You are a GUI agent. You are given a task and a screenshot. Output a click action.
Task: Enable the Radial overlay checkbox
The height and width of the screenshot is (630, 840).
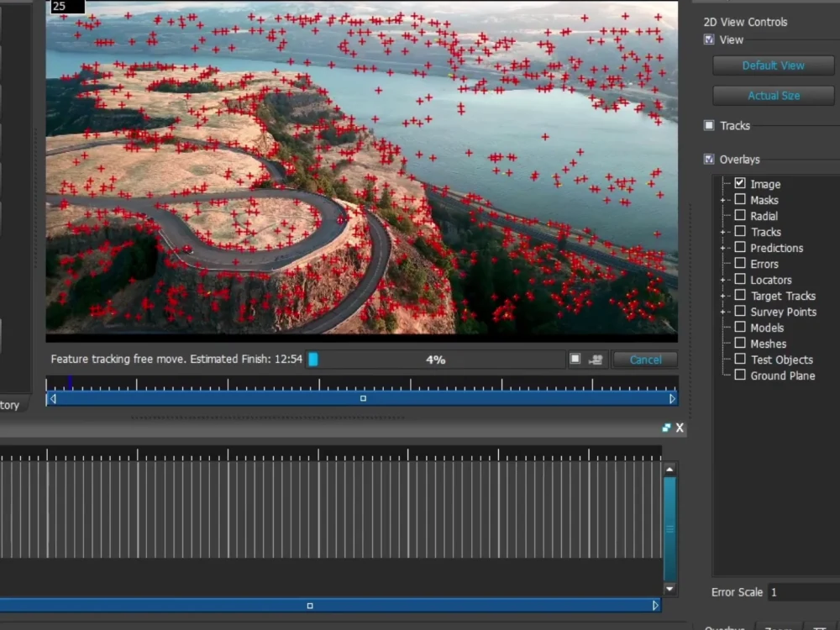(x=740, y=215)
